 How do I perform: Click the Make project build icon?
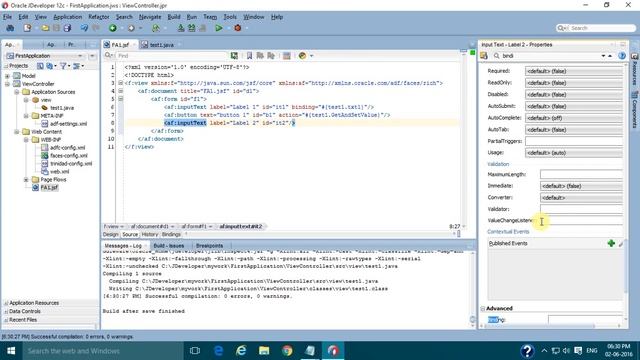coord(181,28)
